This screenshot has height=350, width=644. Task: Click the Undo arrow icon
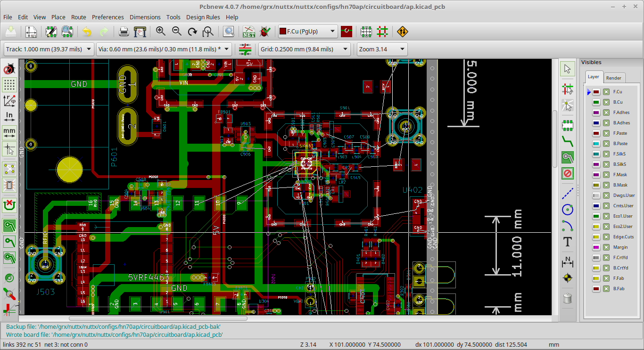point(88,32)
